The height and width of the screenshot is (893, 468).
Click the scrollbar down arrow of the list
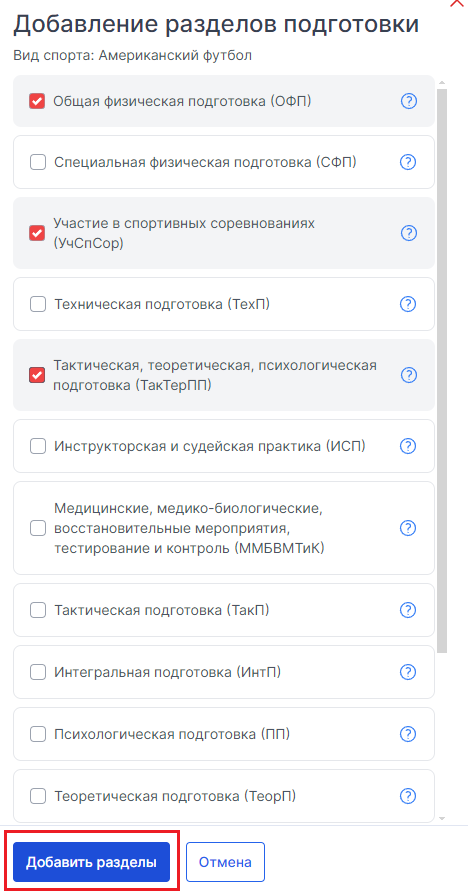pyautogui.click(x=442, y=818)
